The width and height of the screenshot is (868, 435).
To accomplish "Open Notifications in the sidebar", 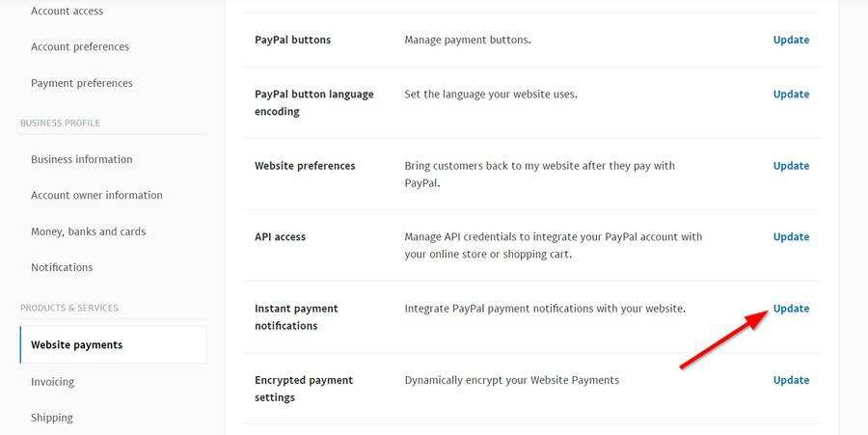I will click(62, 267).
